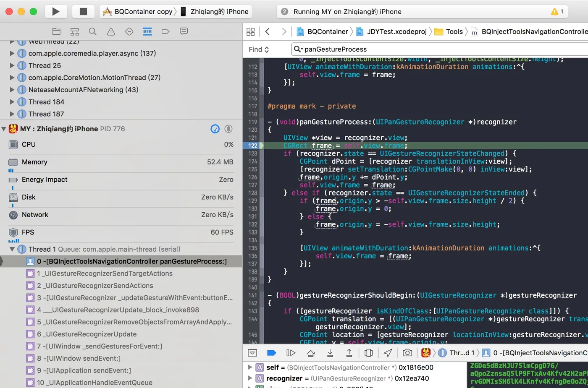Click the Step Out icon
This screenshot has height=388, width=588.
point(349,353)
